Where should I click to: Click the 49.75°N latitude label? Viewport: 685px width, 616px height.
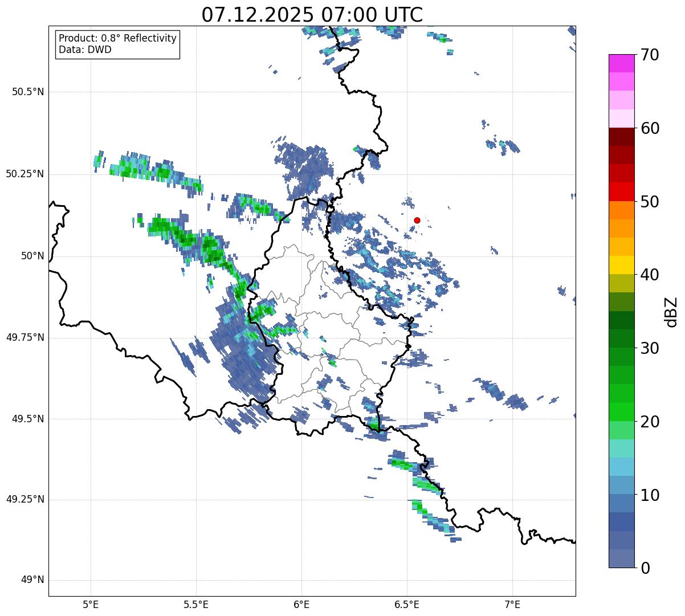(25, 337)
